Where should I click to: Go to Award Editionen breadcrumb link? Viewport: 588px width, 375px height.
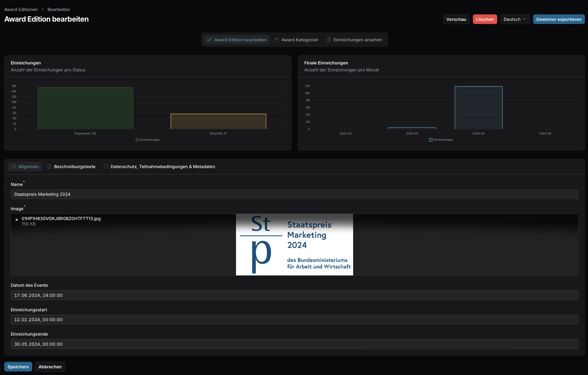21,9
